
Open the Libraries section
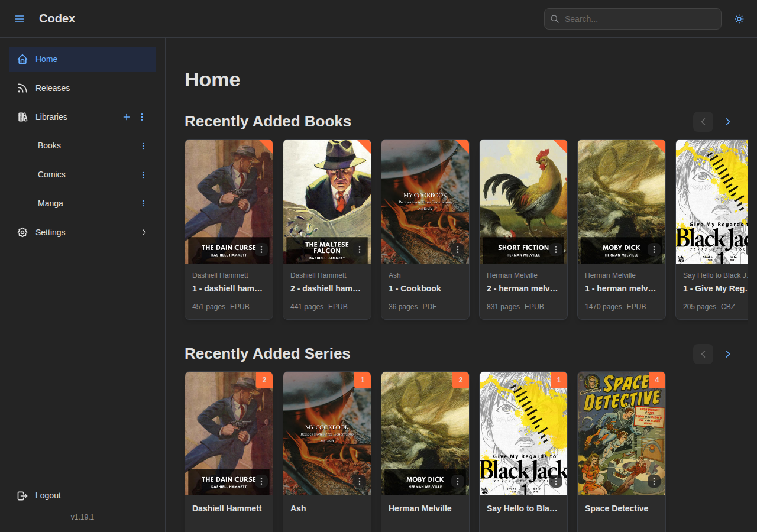(x=51, y=117)
